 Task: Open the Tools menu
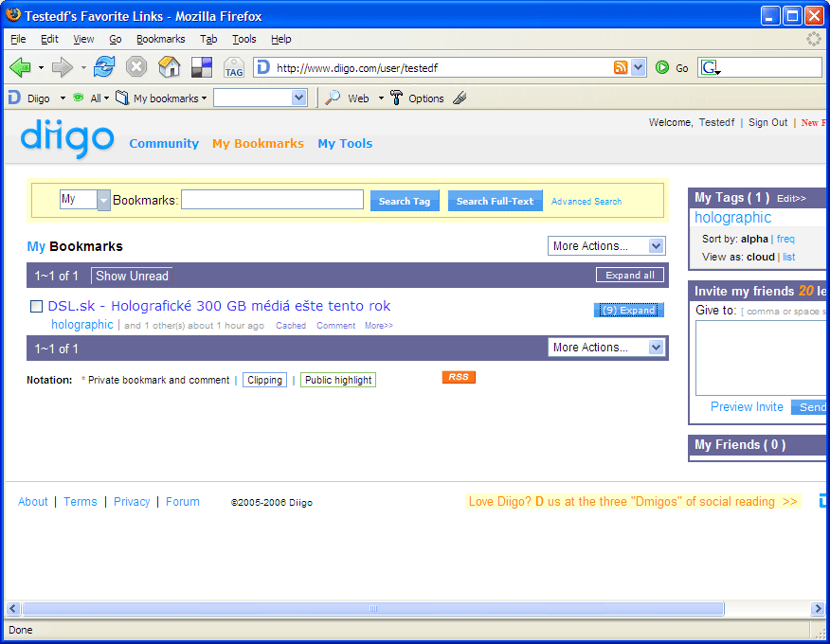[244, 39]
